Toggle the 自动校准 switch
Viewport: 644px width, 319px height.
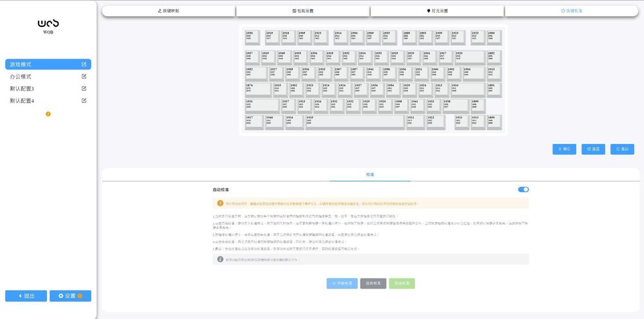point(523,190)
